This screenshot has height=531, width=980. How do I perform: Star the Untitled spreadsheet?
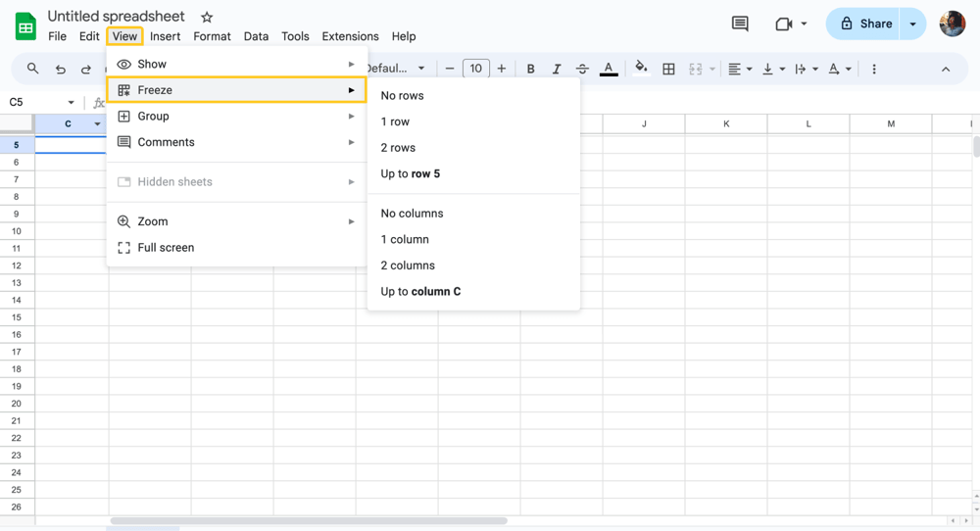click(x=207, y=18)
